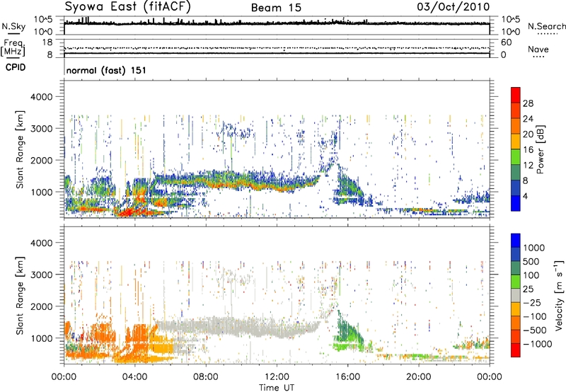This screenshot has height=392, width=566.
Task: Click the 'Nave' legend label
Action: pos(538,49)
